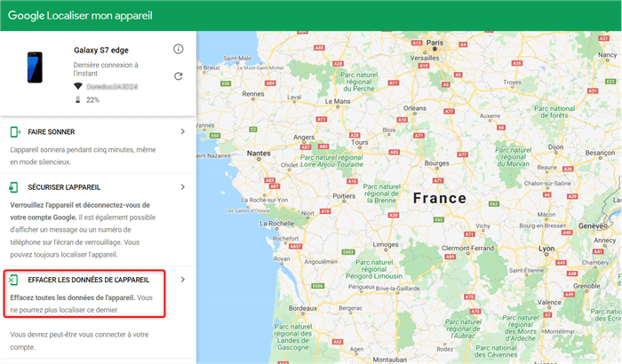Click Nantes on the map

(259, 153)
